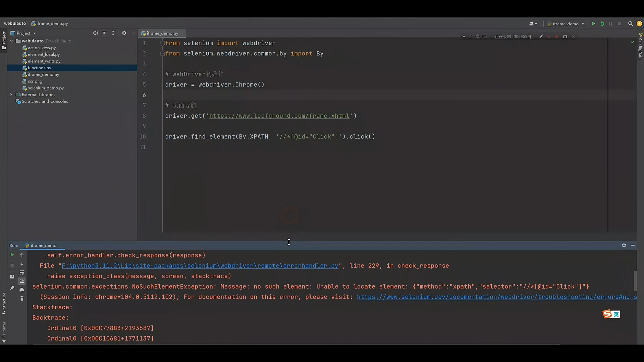Toggle Soft-Wrap in Run console
This screenshot has height=362, width=644.
tap(22, 273)
